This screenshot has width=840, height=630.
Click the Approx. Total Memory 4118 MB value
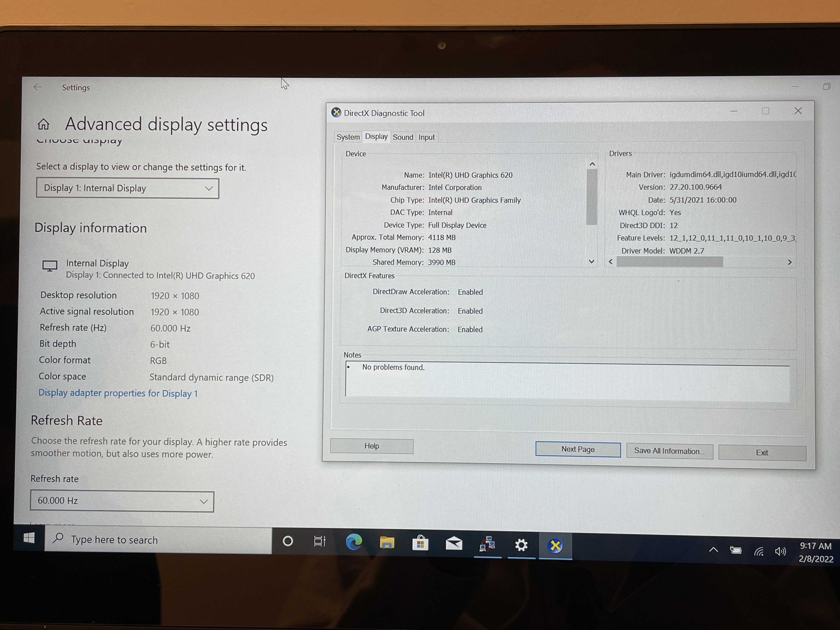point(442,237)
